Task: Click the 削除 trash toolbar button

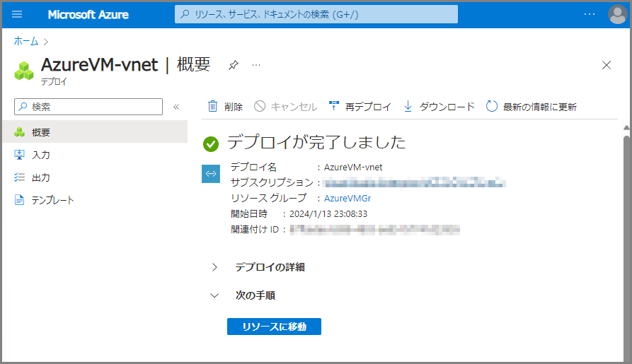Action: pyautogui.click(x=225, y=107)
